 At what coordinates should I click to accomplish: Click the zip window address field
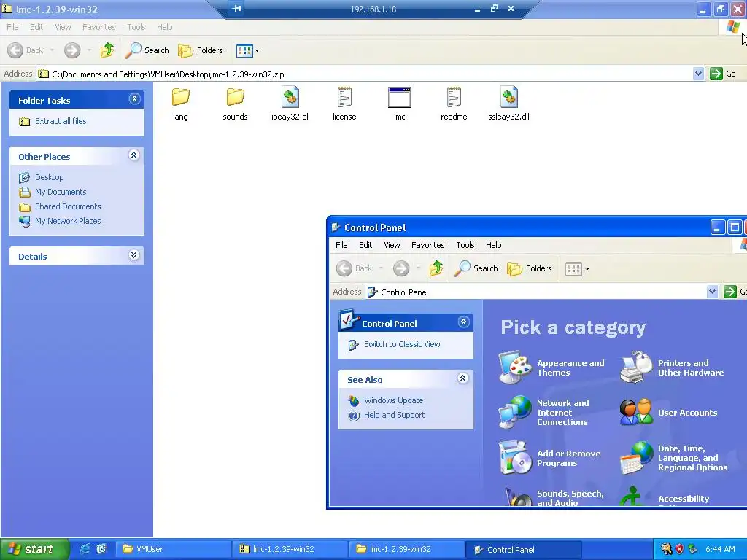[365, 74]
